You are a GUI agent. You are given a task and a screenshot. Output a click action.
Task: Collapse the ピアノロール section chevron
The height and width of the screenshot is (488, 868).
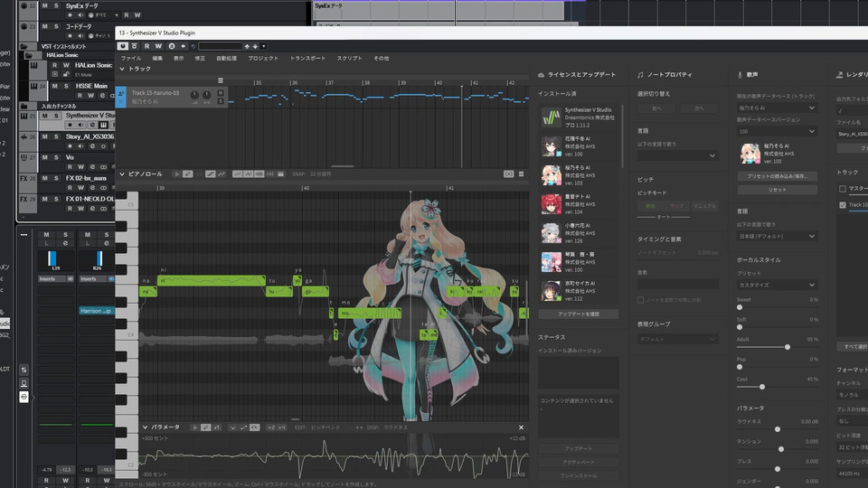[122, 174]
